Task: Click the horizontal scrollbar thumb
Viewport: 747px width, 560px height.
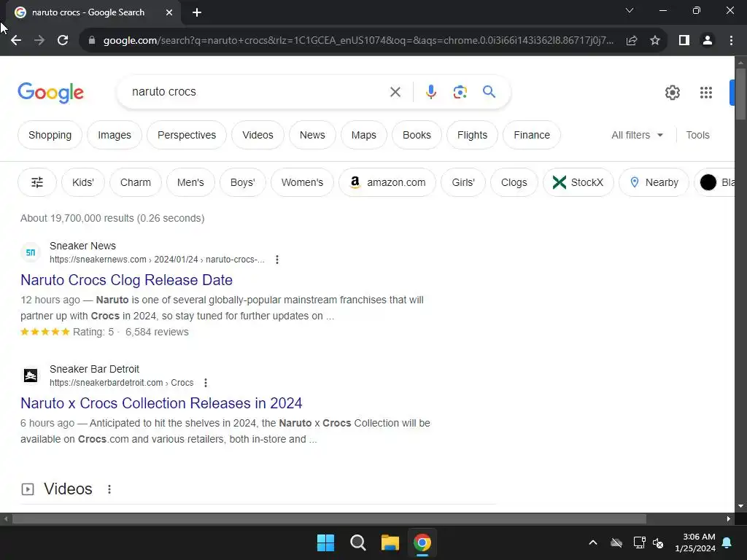Action: pyautogui.click(x=329, y=519)
